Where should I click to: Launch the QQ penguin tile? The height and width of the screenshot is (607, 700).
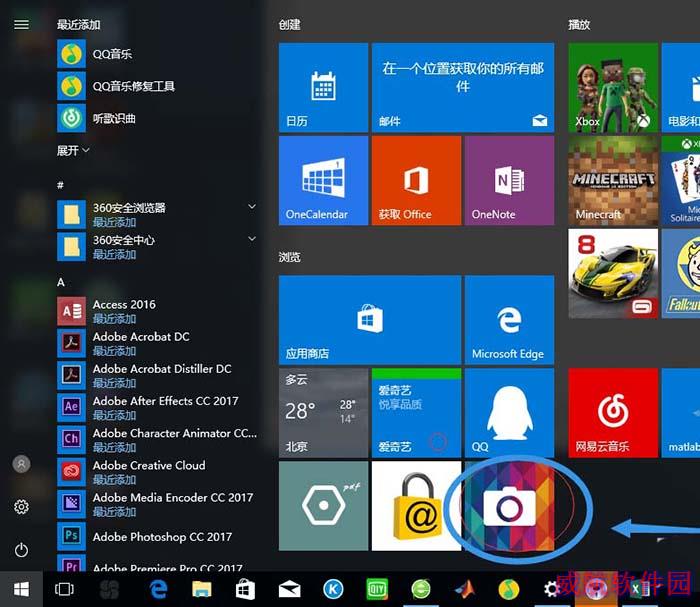point(509,413)
